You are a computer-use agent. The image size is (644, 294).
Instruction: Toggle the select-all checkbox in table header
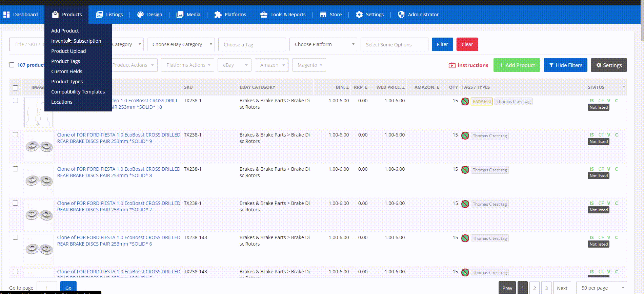pos(15,88)
